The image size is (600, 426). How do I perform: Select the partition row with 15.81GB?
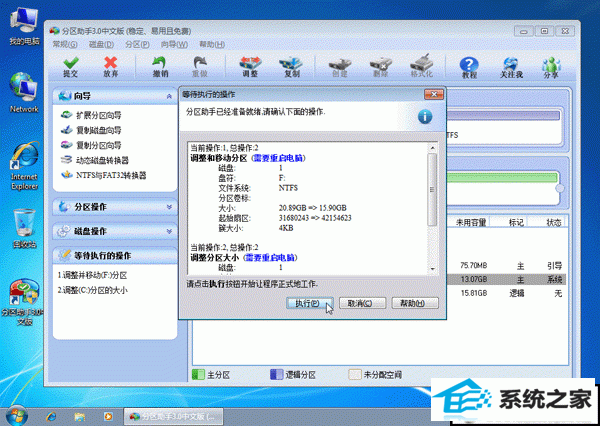coord(506,293)
